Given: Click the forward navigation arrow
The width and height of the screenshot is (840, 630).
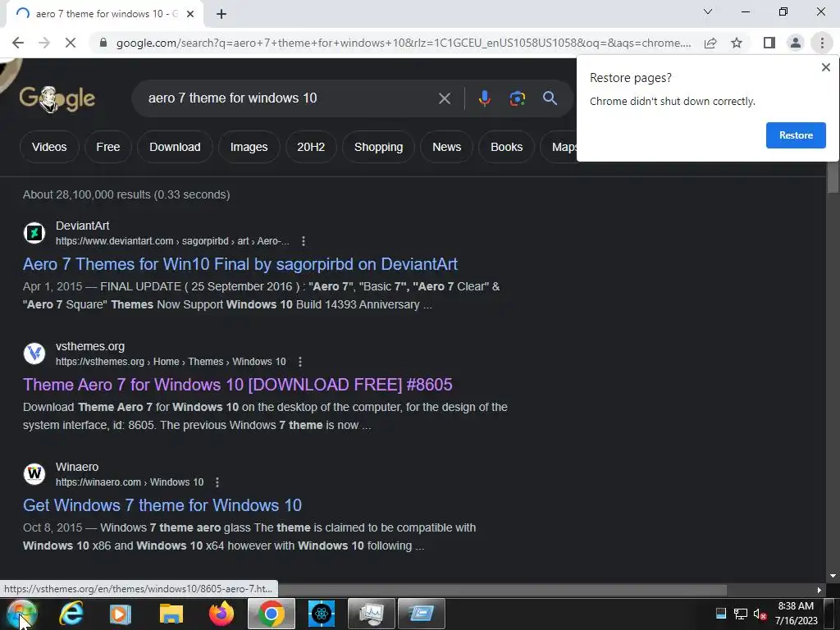Looking at the screenshot, I should tap(44, 43).
